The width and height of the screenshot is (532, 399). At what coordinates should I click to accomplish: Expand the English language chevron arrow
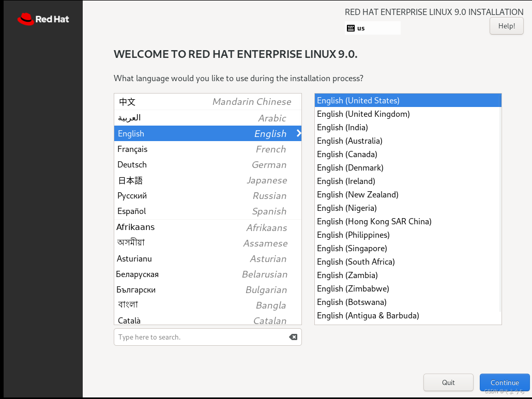(299, 133)
